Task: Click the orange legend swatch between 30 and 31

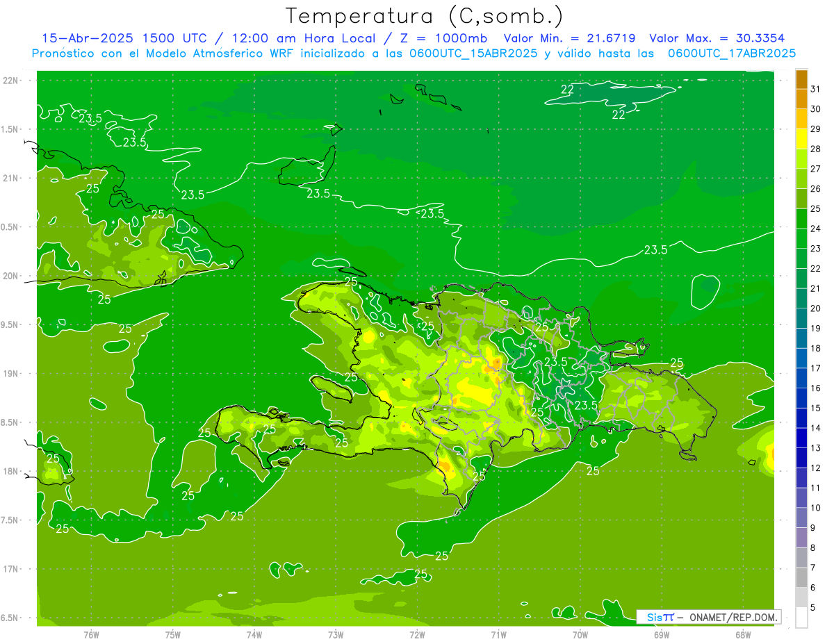Action: (801, 99)
